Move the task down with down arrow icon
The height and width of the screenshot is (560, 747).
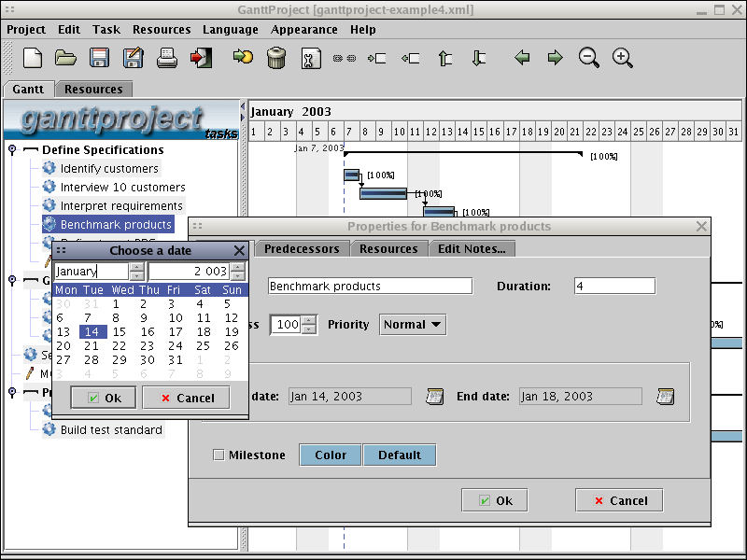[x=478, y=58]
